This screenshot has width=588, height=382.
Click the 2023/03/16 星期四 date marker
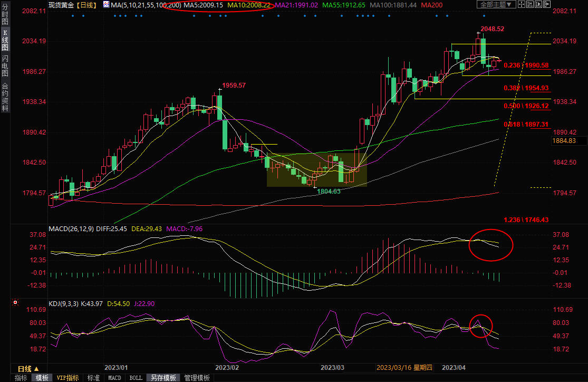pyautogui.click(x=404, y=367)
